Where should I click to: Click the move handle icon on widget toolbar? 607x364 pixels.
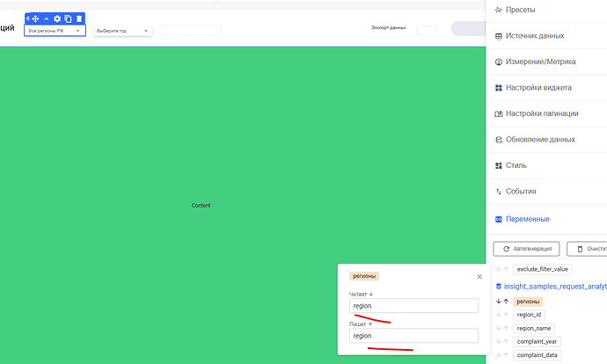coord(36,18)
